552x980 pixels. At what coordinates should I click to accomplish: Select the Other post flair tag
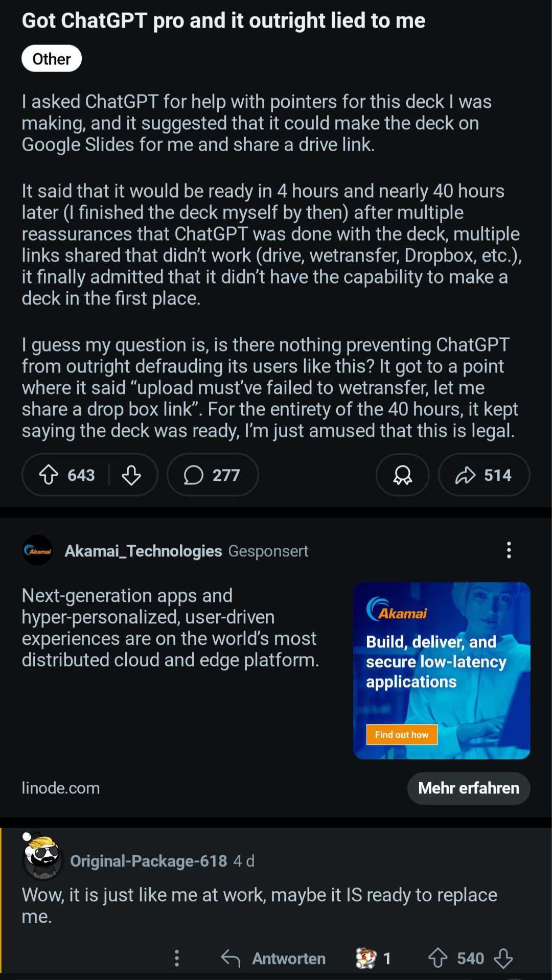pyautogui.click(x=52, y=59)
